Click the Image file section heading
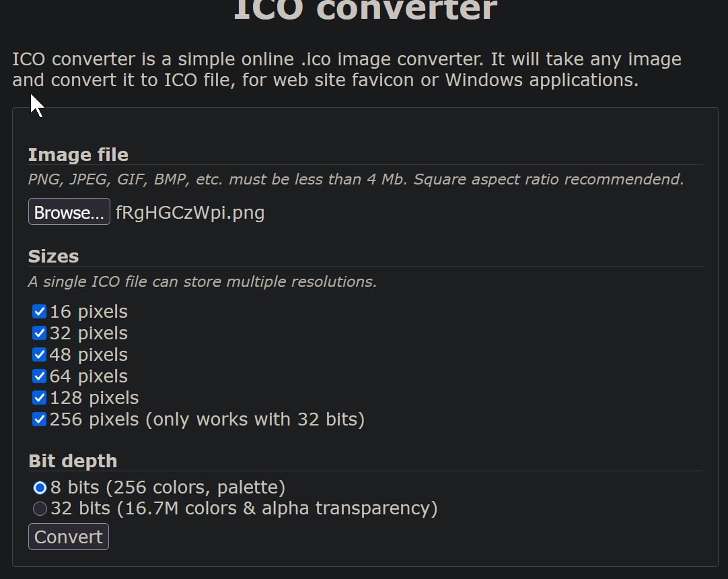Viewport: 728px width, 579px height. pos(78,155)
